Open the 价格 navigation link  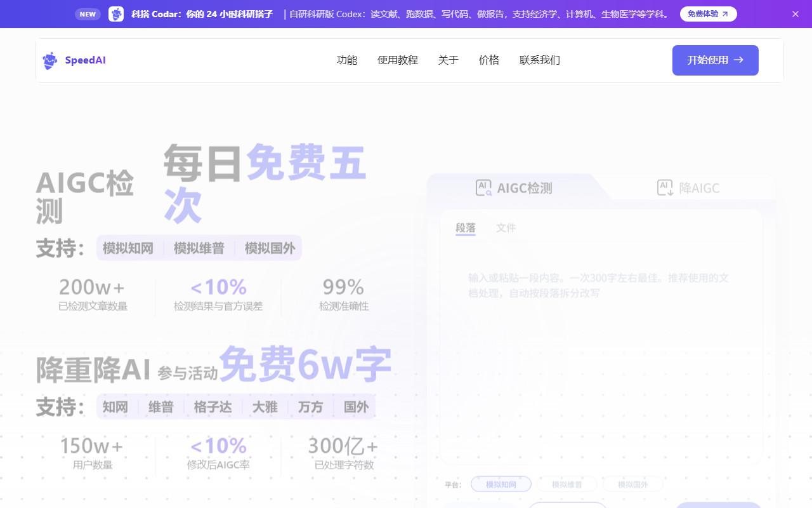(489, 60)
